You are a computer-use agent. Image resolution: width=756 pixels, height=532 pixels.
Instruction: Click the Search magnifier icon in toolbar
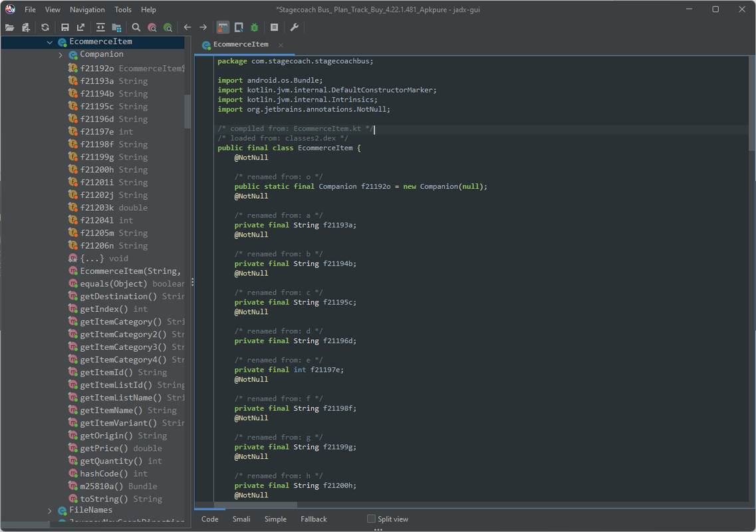(x=136, y=27)
